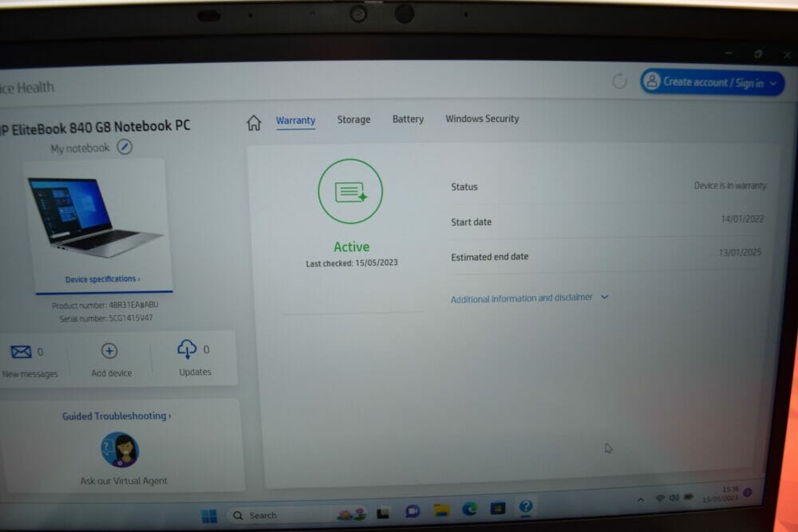Click the HP Support Assistant question-mark icon
The image size is (798, 532).
526,506
